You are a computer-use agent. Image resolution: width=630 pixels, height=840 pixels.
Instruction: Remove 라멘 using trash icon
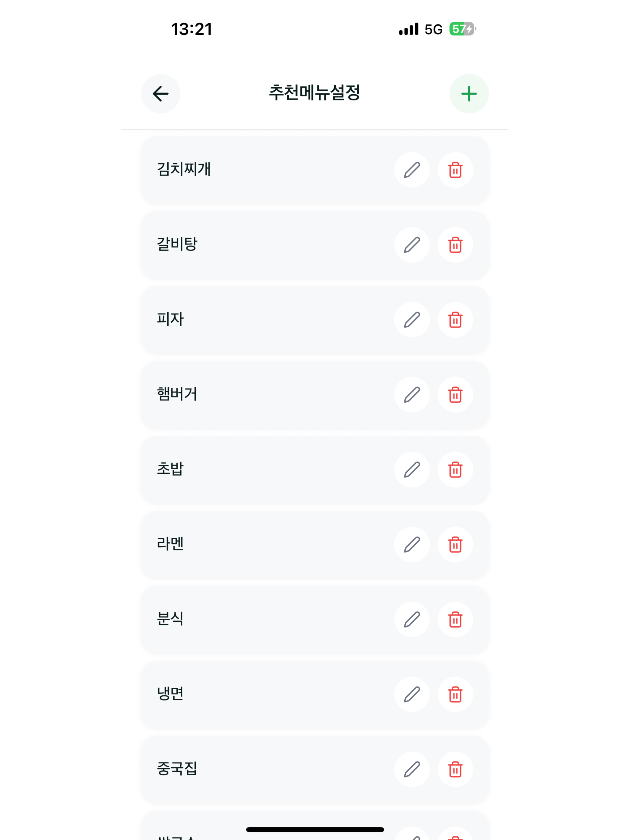455,545
